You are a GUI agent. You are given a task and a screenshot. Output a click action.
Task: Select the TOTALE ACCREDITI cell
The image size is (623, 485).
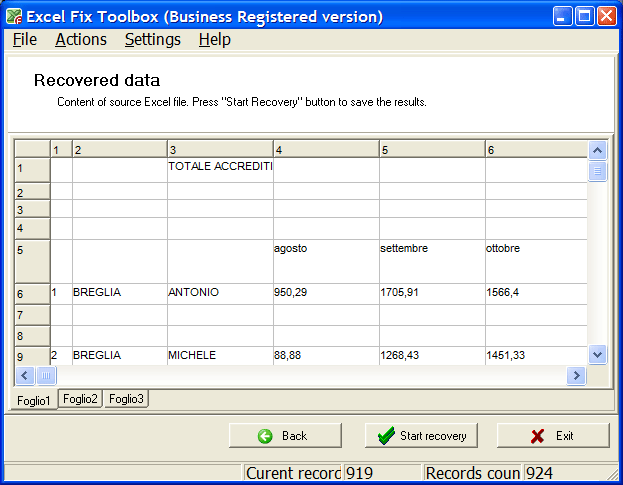[x=220, y=170]
